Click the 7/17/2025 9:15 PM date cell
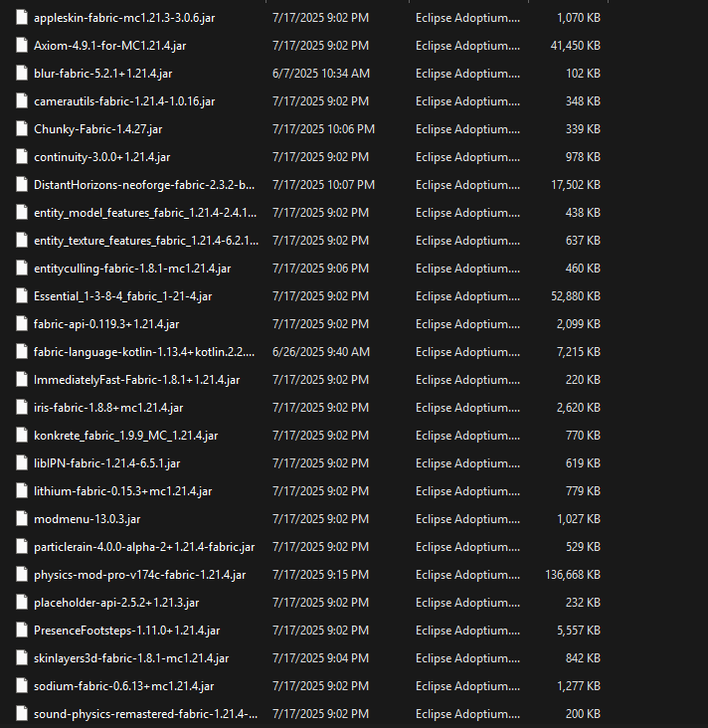This screenshot has width=708, height=728. 321,575
